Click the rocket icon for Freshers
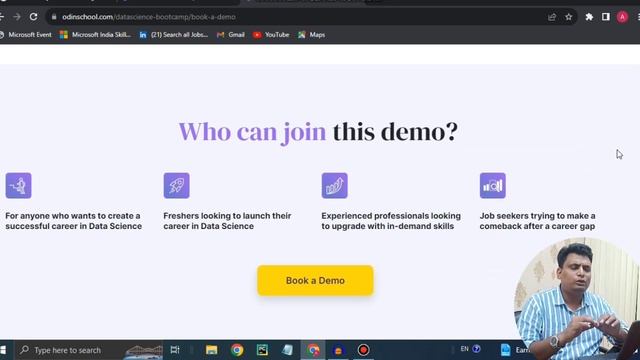Screen dimensions: 640x360 coord(176,186)
